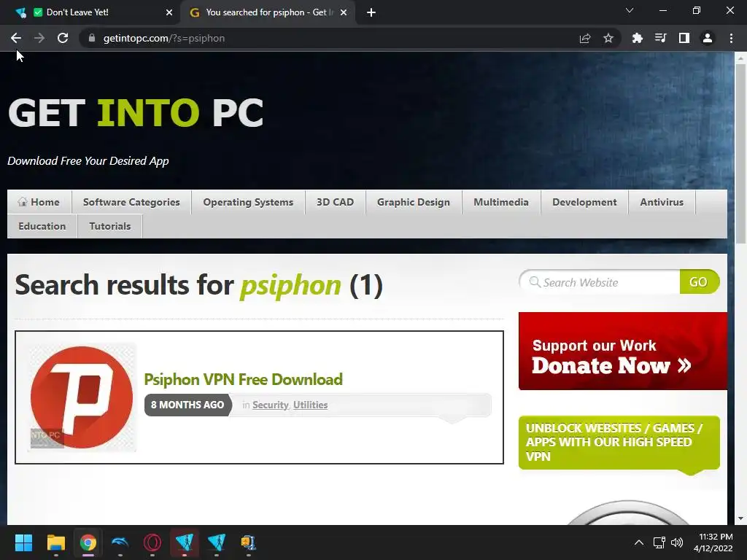Open the Utilities category link
Screen dimensions: 747x560
click(310, 405)
